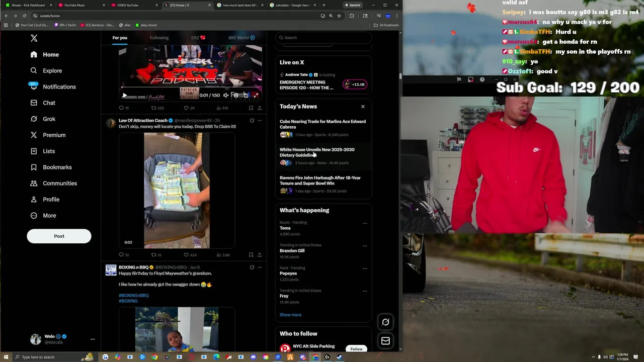This screenshot has width=644, height=362.
Task: Play the money suitcase video
Action: pos(177,191)
